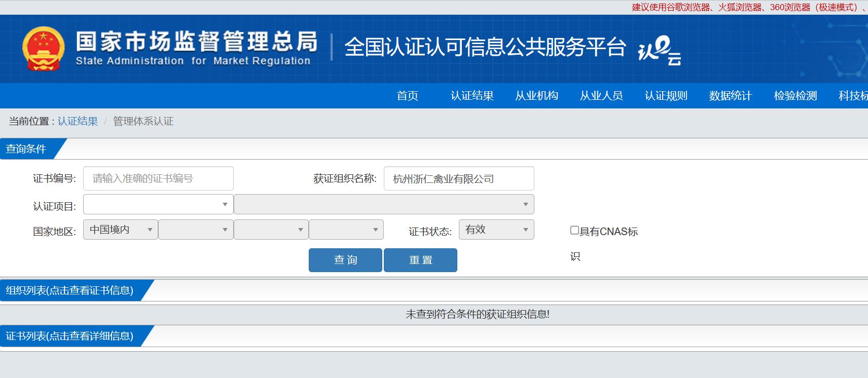This screenshot has width=868, height=378.
Task: Open the 首页 menu item
Action: [x=408, y=96]
